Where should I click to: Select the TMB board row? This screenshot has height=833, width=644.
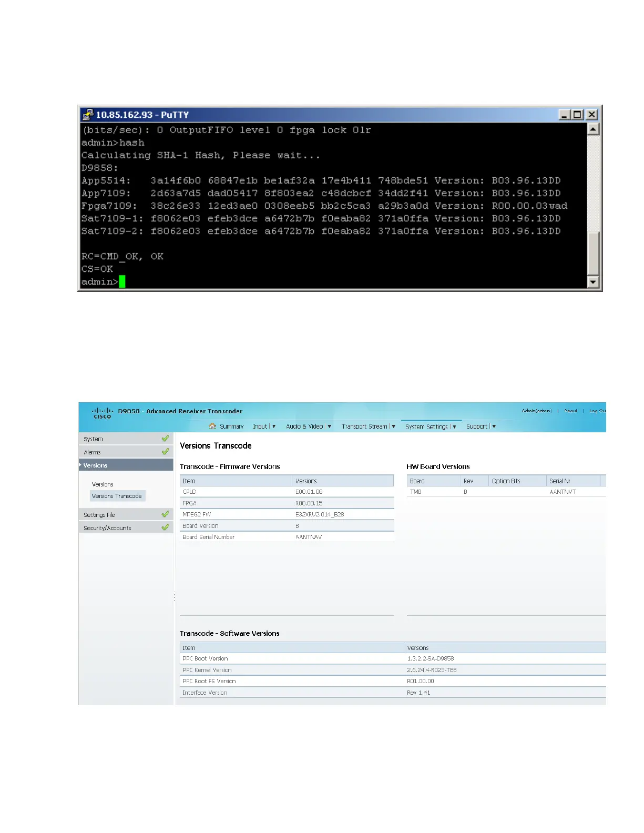coord(506,492)
